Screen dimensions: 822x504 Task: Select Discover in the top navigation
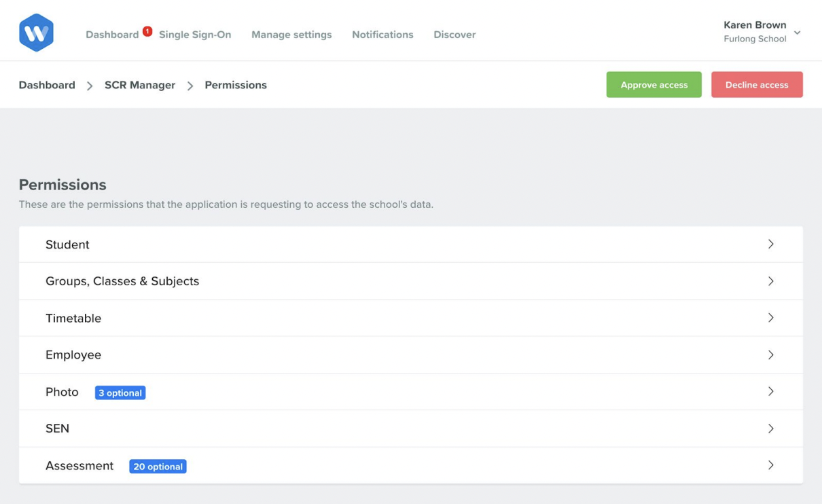pyautogui.click(x=454, y=35)
